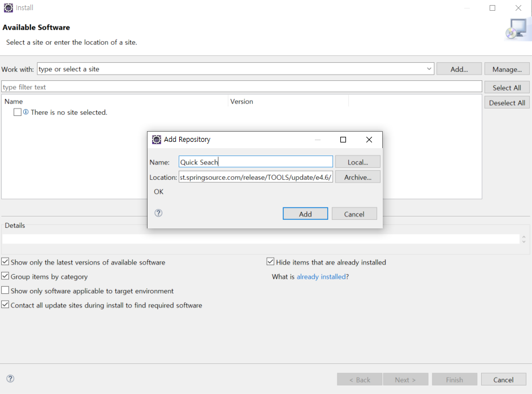Click the Add... button beside Work with
Image resolution: width=532 pixels, height=394 pixels.
coord(459,69)
